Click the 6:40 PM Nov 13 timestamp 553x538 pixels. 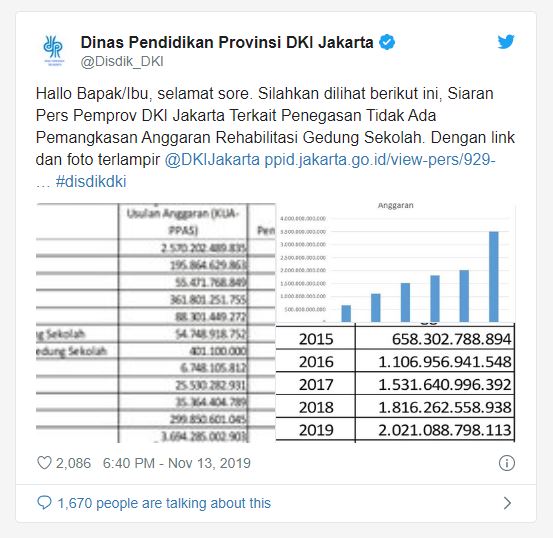click(177, 463)
